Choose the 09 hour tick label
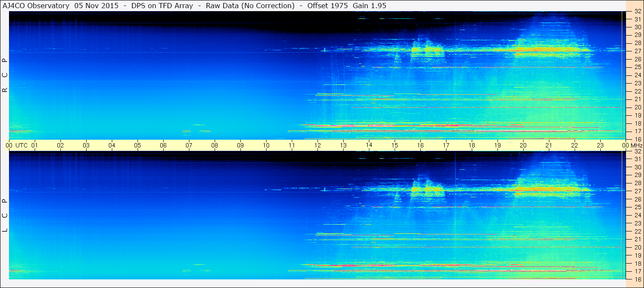644x288 pixels. click(240, 145)
